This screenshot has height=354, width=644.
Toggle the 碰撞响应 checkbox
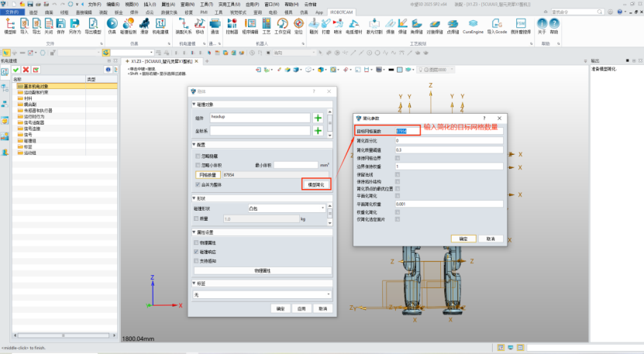click(x=196, y=252)
